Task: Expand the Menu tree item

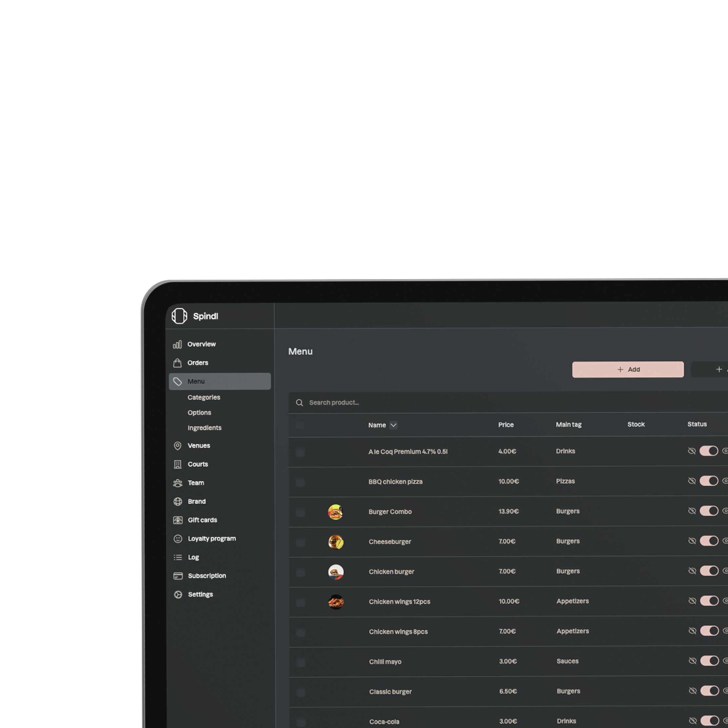Action: (195, 381)
